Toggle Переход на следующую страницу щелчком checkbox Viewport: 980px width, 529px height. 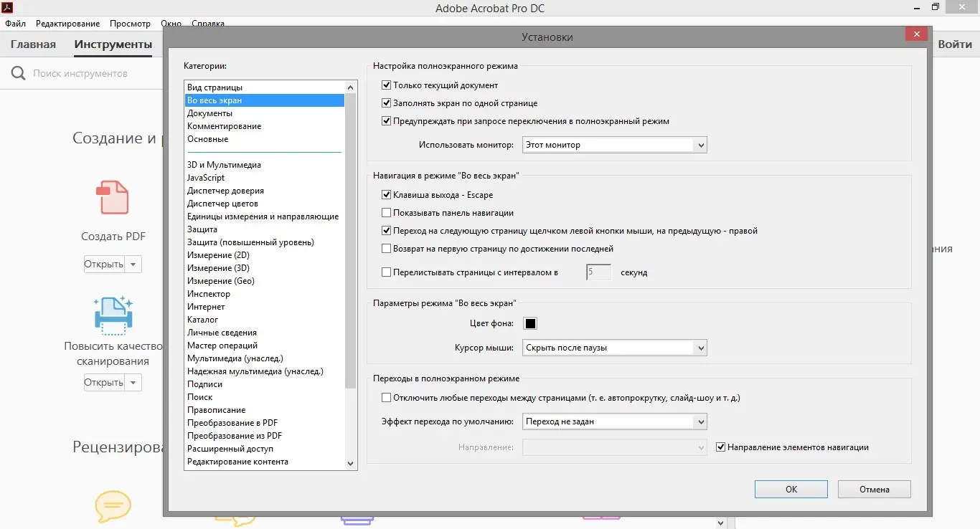pos(387,231)
